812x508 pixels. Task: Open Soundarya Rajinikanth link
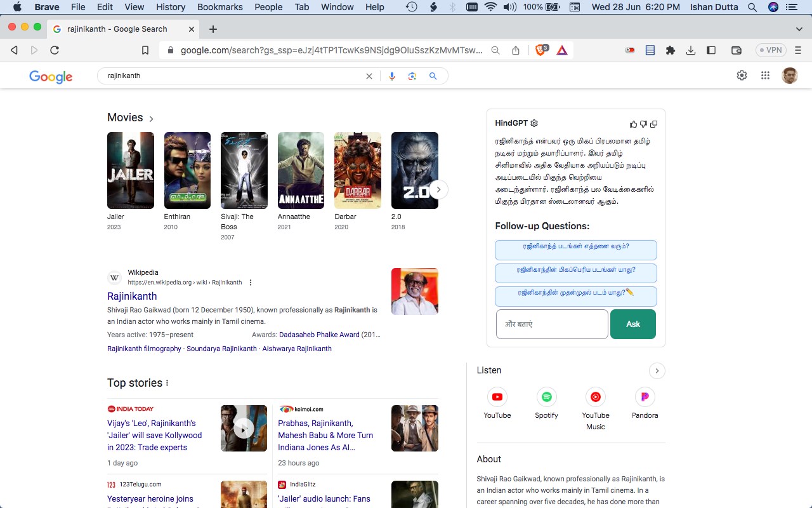221,349
